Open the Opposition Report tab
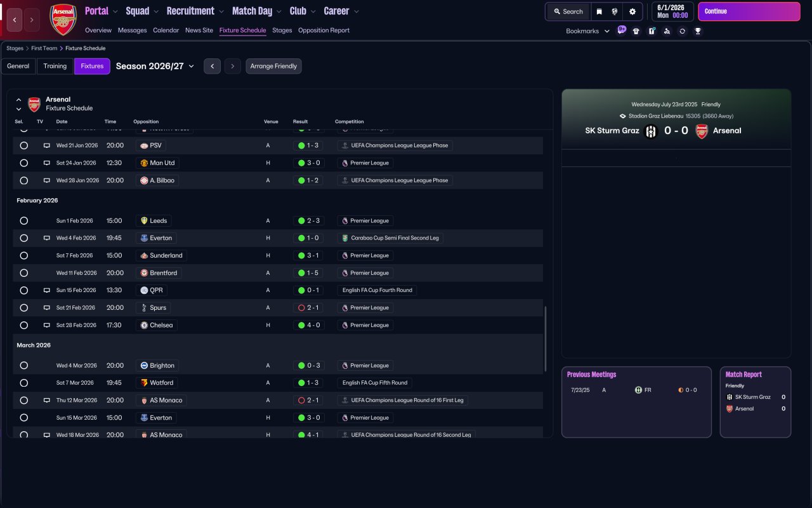 (324, 30)
